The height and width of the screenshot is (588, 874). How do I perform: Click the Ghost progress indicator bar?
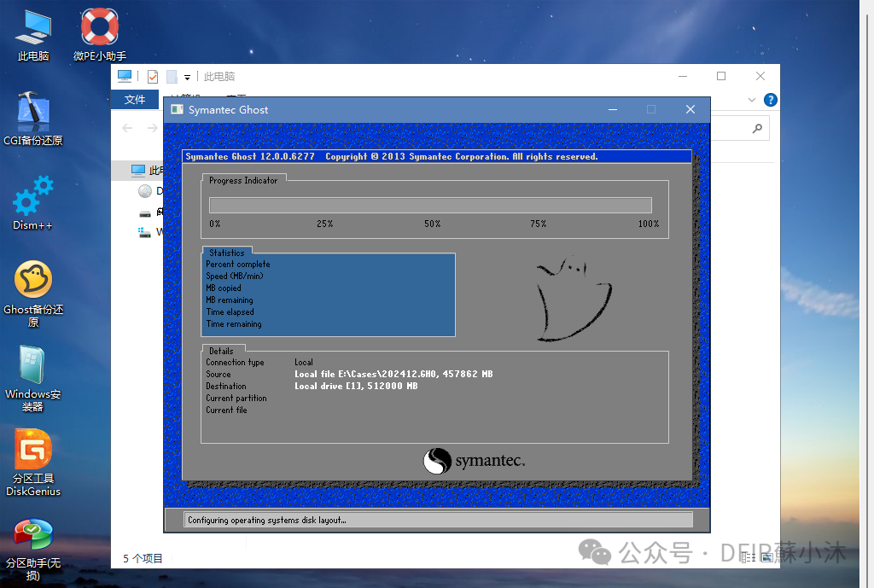click(430, 205)
